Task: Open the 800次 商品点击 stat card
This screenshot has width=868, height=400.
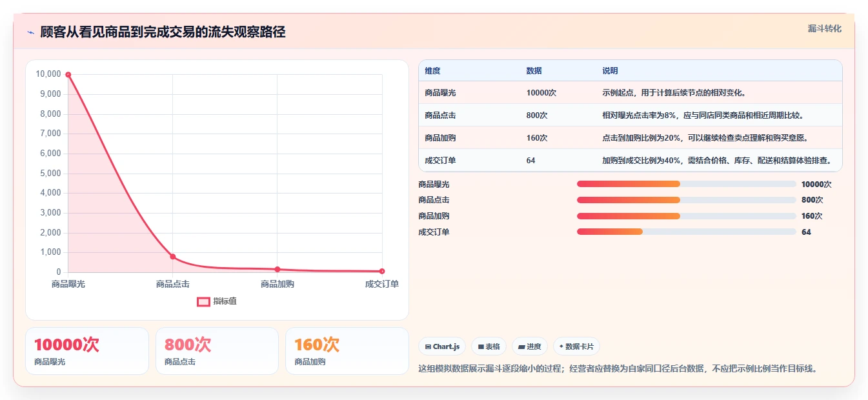Action: click(217, 351)
